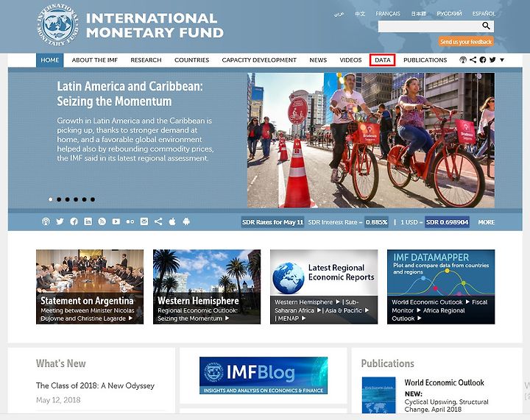Screen dimensions: 530x420
Task: Open the VIDEOS menu item
Action: pyautogui.click(x=350, y=60)
